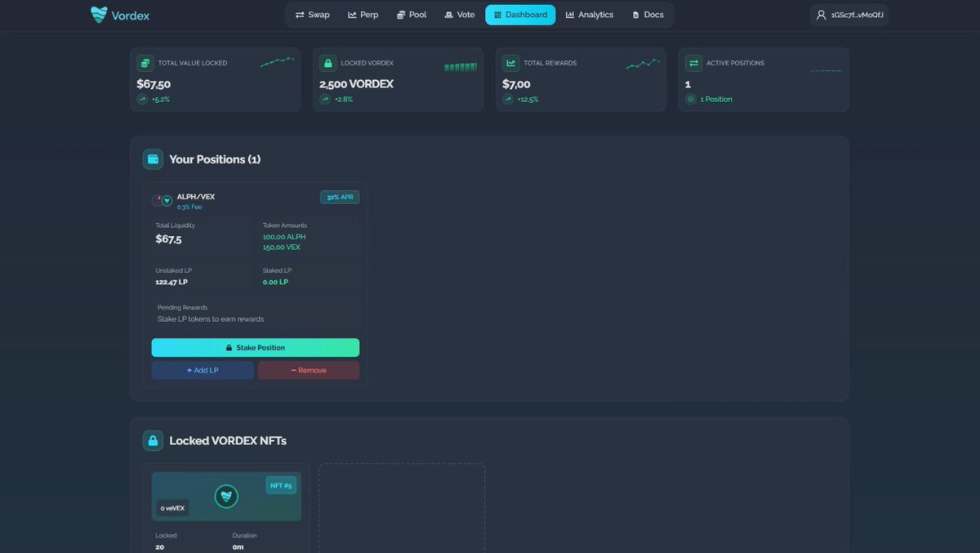Click the $7,00 total rewards value
This screenshot has width=980, height=553.
click(x=516, y=84)
